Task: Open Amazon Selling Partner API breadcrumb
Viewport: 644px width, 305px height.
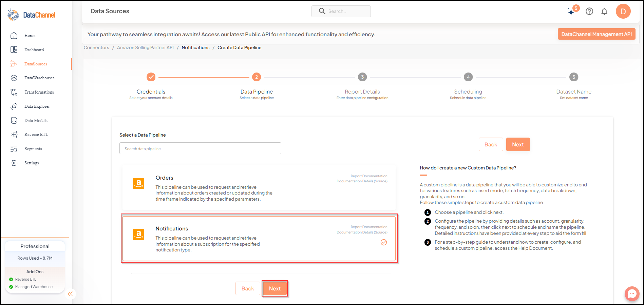Action: pos(145,47)
